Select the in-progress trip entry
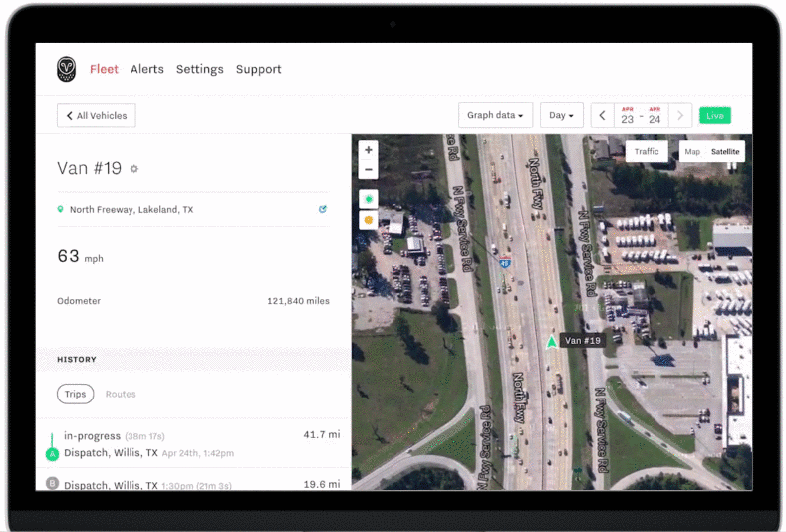This screenshot has height=532, width=786. pyautogui.click(x=189, y=444)
